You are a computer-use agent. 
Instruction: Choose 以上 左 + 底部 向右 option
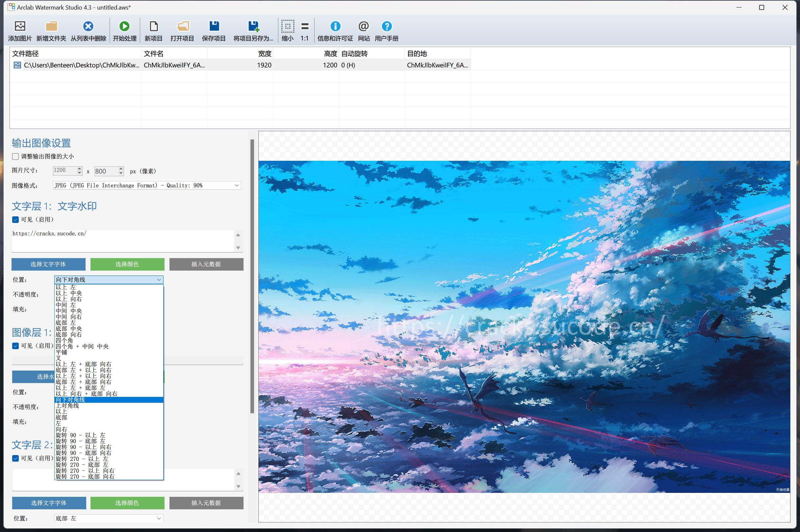[x=109, y=364]
